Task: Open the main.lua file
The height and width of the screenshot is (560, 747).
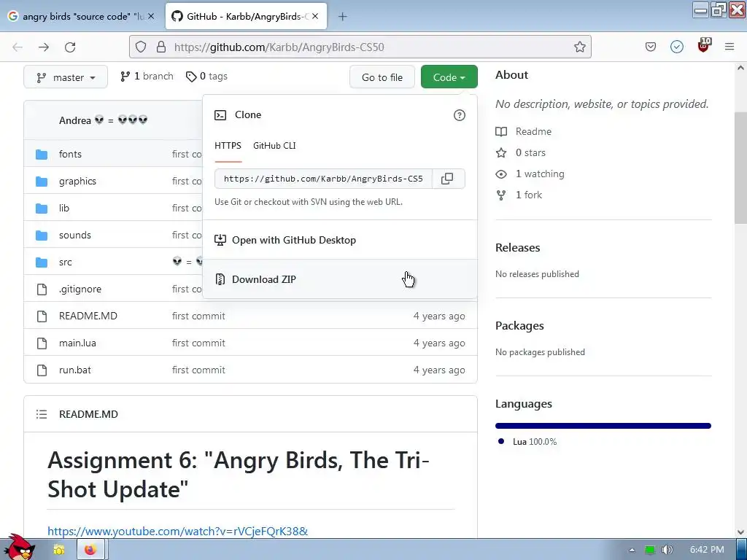Action: [77, 343]
